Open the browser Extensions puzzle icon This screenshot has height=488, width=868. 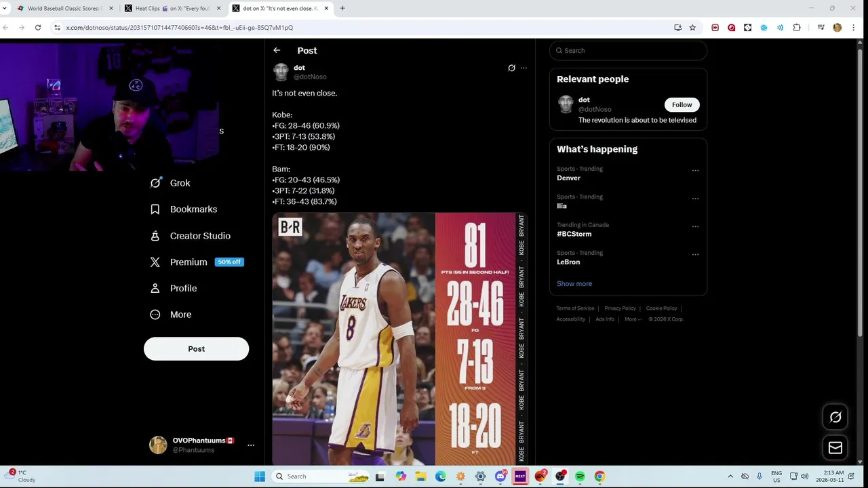[797, 28]
